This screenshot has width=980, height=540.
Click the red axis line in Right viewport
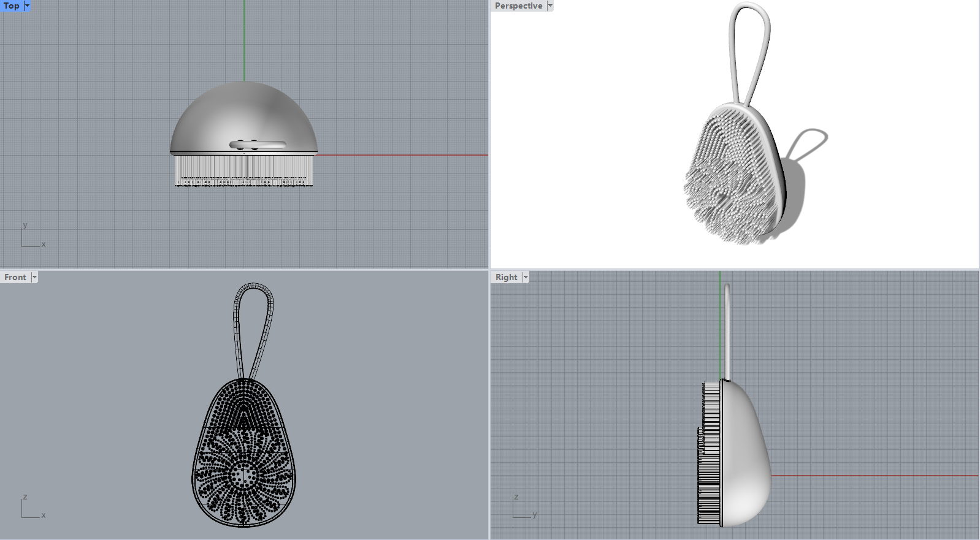click(871, 476)
